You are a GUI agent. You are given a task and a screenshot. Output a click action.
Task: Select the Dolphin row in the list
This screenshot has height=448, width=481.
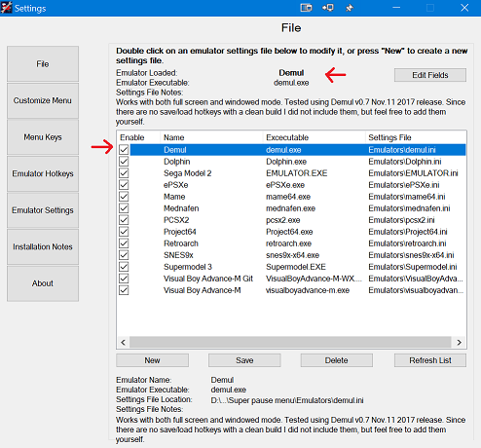pos(177,162)
